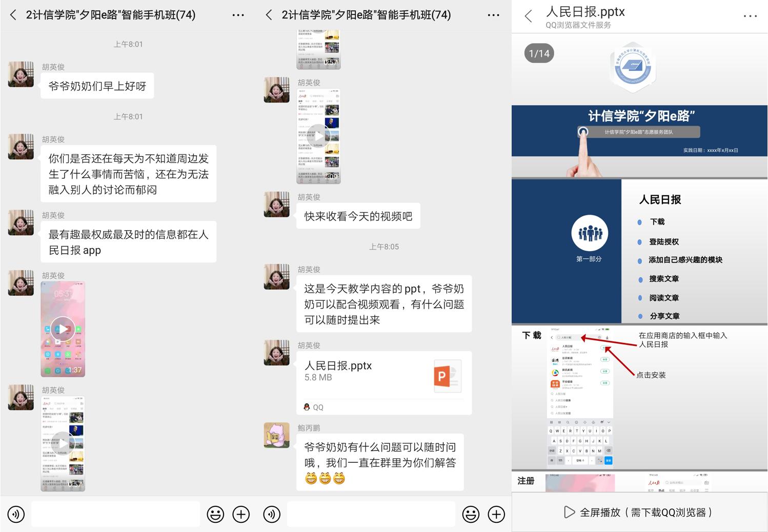Play the 1:09 news video in middle chat
Viewport: 768px width, 532px height.
click(x=318, y=136)
